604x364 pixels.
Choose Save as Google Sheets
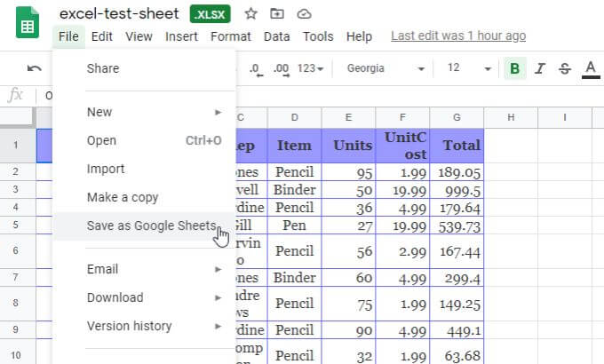point(151,226)
